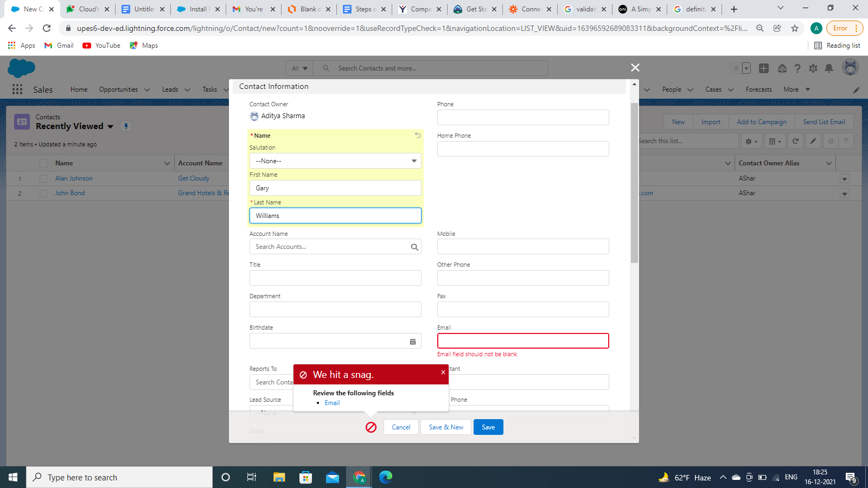Go to the Home nav tab
This screenshot has width=868, height=488.
click(79, 89)
